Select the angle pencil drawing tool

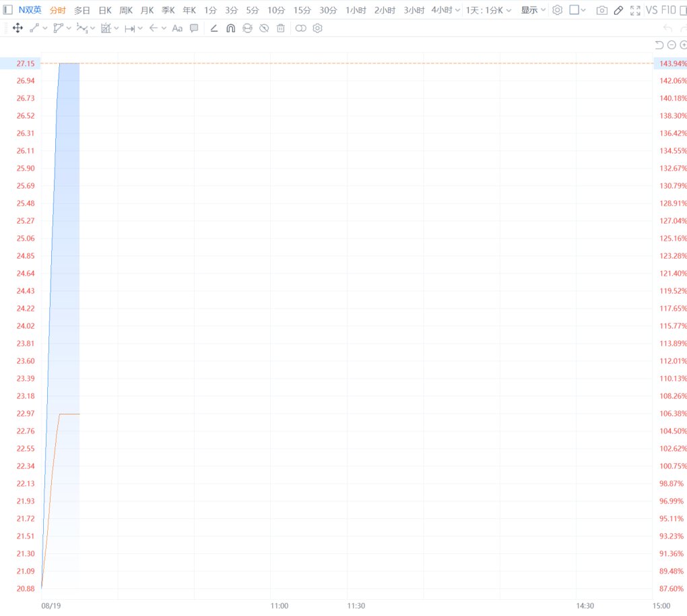click(x=214, y=28)
